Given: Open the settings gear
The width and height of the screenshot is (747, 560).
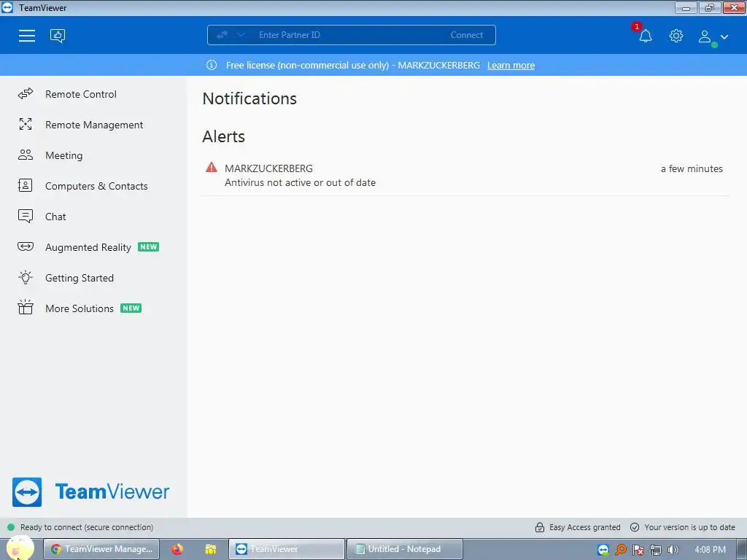Looking at the screenshot, I should click(676, 36).
